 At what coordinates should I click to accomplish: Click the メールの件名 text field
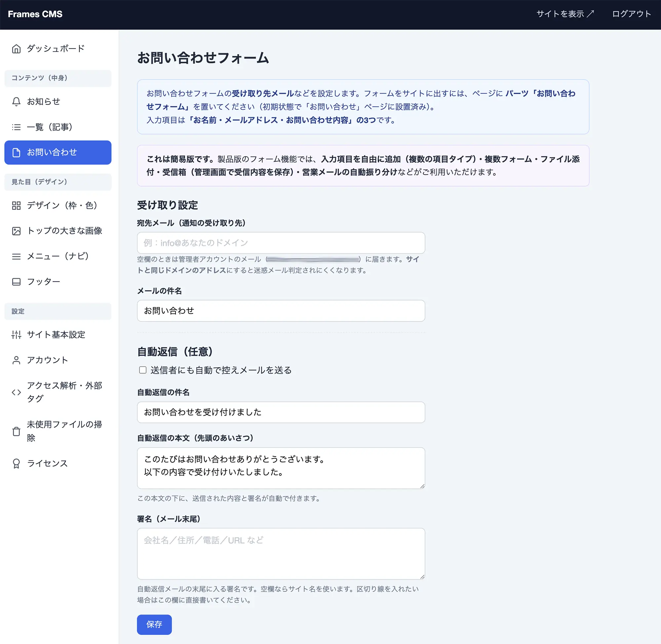(281, 311)
